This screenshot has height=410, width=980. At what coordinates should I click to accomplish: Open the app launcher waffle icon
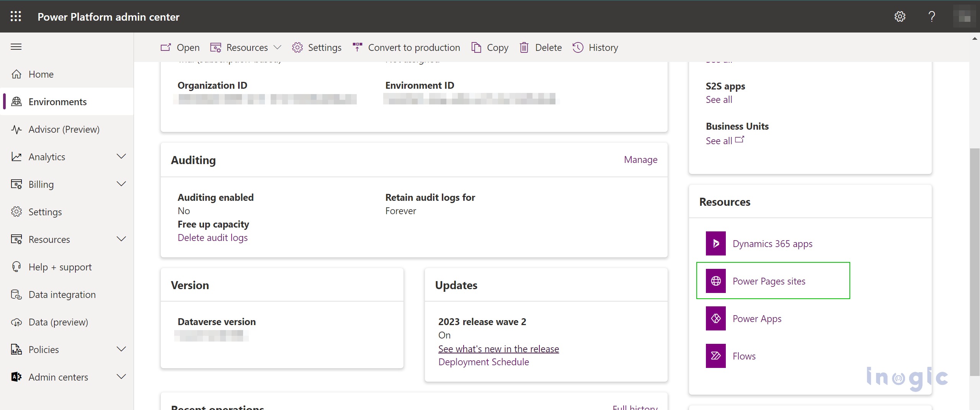(16, 16)
